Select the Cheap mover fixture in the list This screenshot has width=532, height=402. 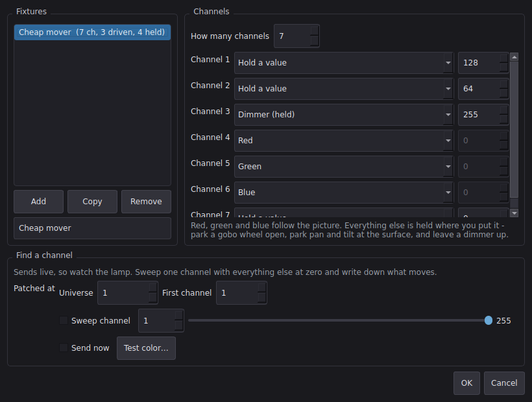pyautogui.click(x=92, y=32)
